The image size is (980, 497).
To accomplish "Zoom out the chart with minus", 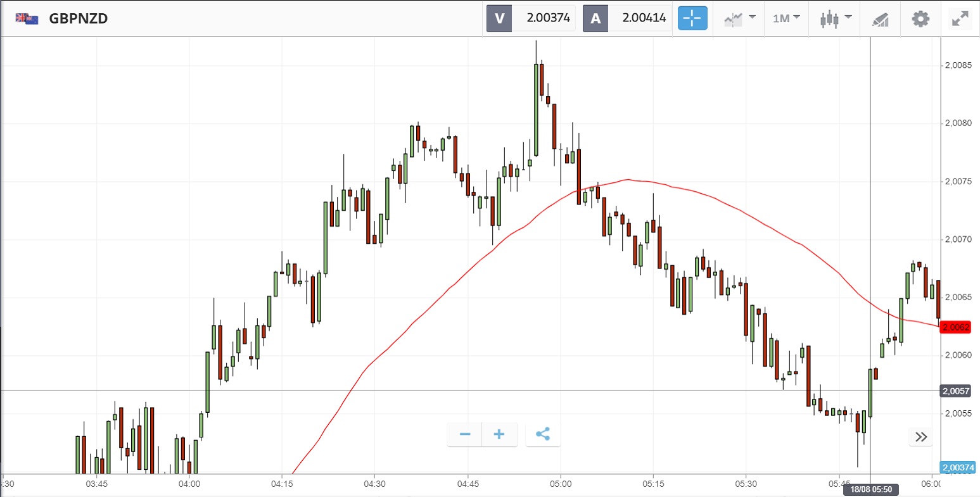I will [x=465, y=434].
